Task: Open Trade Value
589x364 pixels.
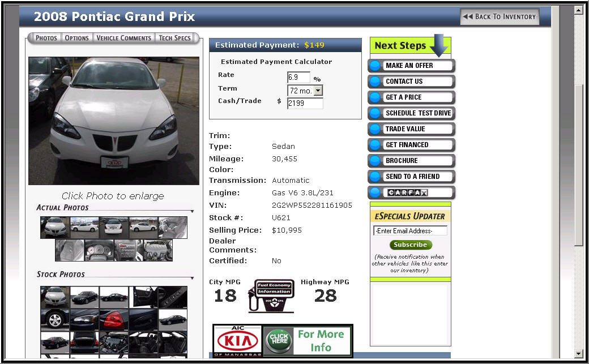Action: click(411, 129)
